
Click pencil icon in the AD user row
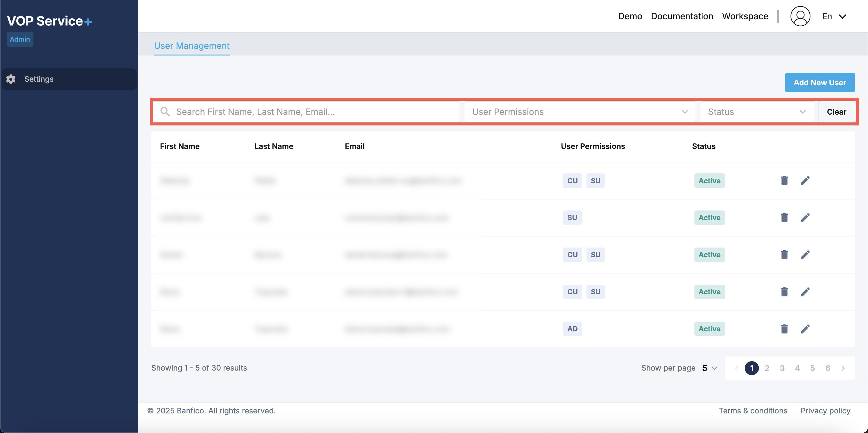point(805,329)
